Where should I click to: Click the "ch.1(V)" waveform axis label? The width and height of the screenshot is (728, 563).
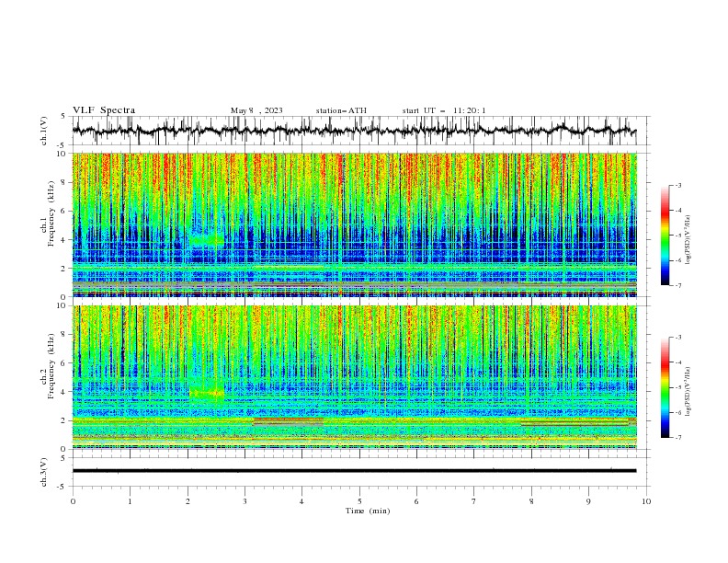click(x=44, y=131)
